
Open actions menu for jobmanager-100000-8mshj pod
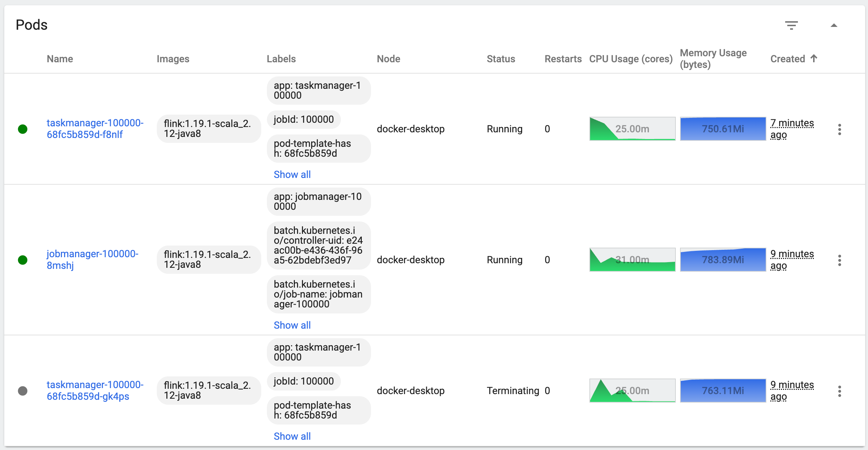(x=839, y=260)
